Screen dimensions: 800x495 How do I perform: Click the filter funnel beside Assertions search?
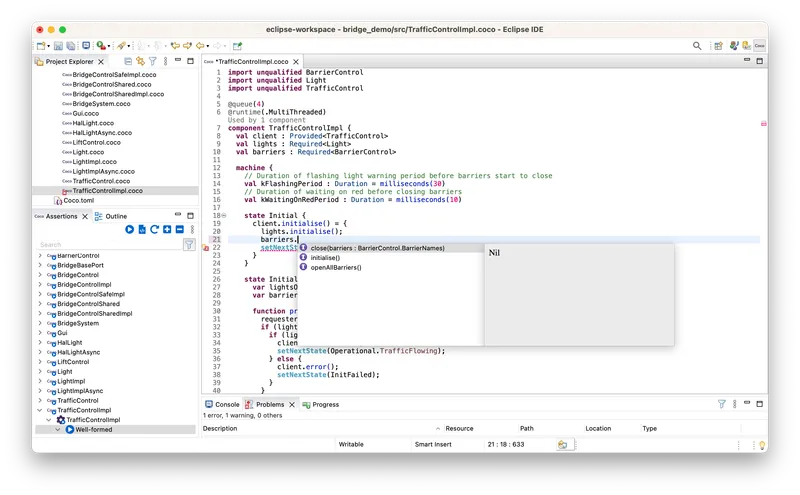[189, 244]
